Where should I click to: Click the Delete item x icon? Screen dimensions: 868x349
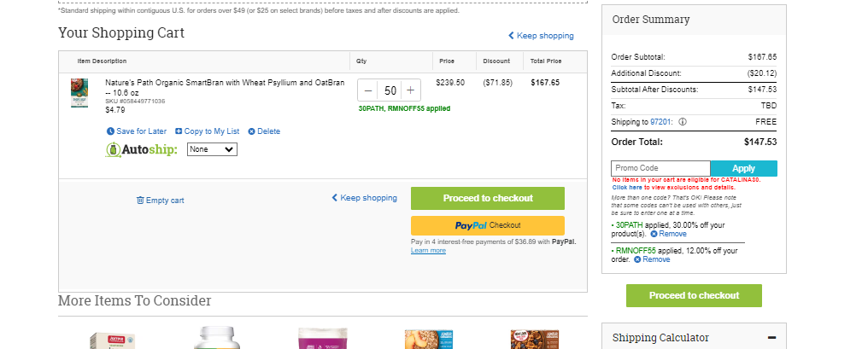[x=251, y=131]
